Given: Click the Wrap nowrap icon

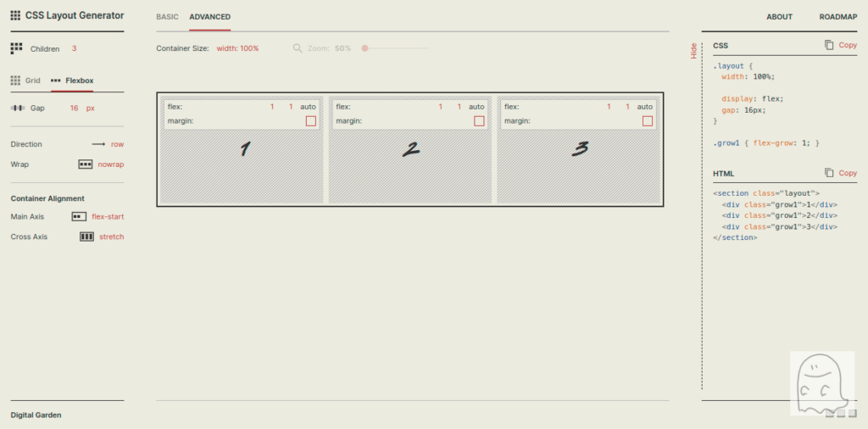Looking at the screenshot, I should click(86, 164).
